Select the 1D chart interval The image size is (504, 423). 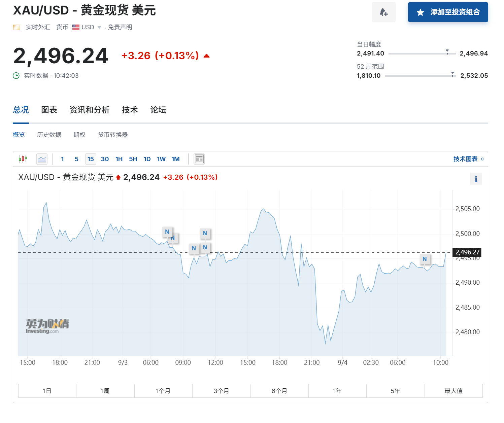pyautogui.click(x=147, y=159)
